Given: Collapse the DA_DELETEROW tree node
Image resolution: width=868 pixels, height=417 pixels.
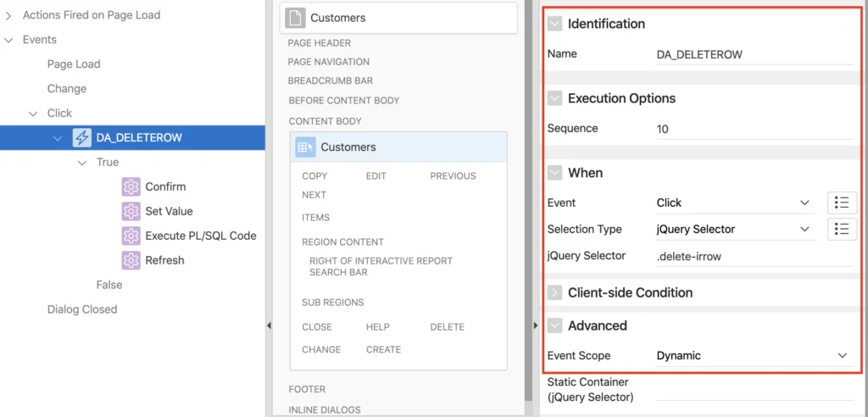Looking at the screenshot, I should coord(58,138).
